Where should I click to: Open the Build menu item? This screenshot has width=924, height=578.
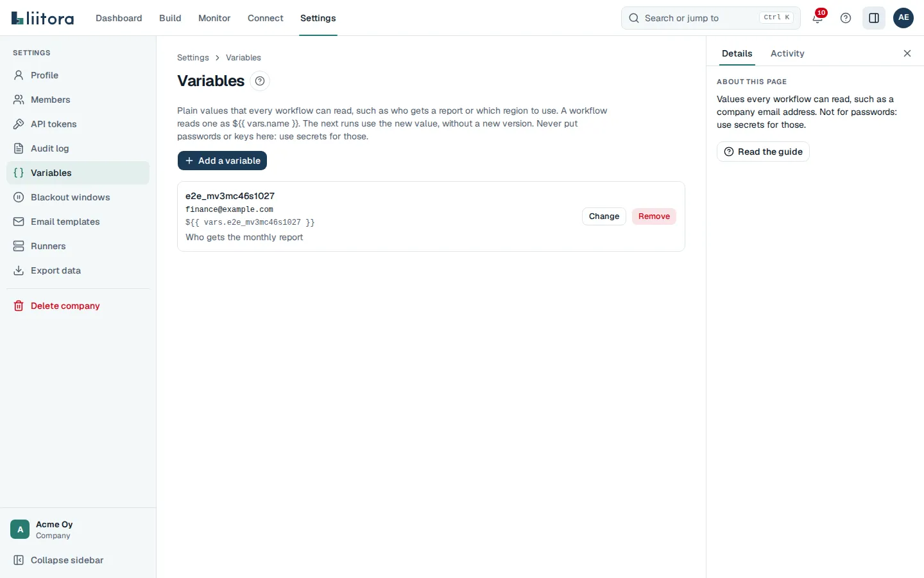[170, 18]
